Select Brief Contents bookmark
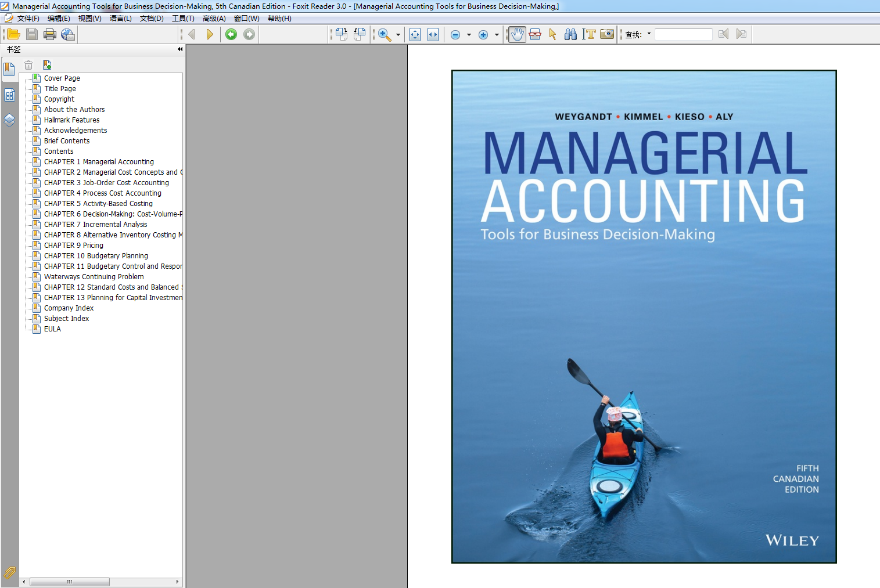This screenshot has height=588, width=880. pos(67,141)
